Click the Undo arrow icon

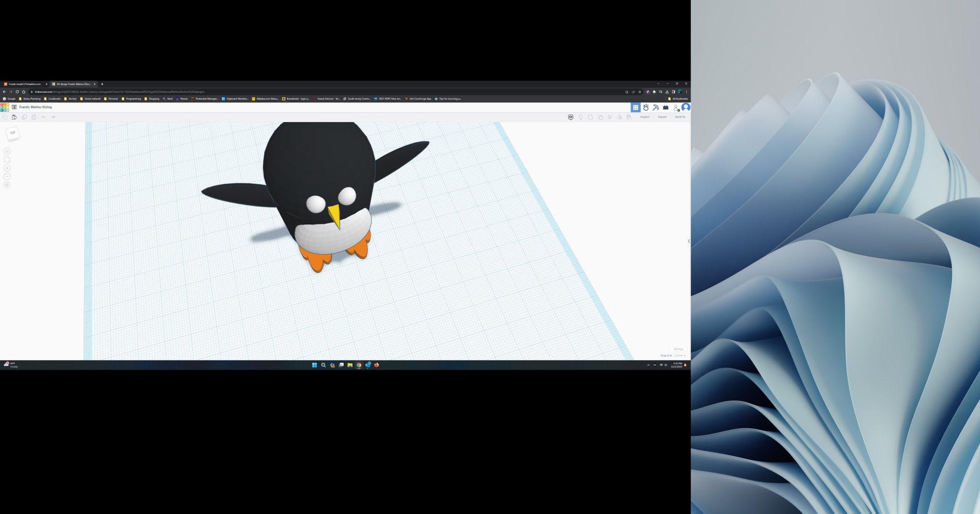coord(44,117)
